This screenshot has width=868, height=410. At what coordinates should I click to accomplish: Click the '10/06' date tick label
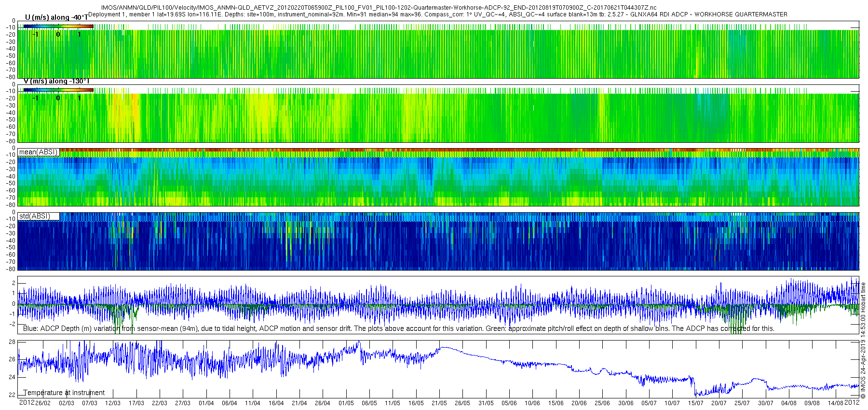(532, 403)
